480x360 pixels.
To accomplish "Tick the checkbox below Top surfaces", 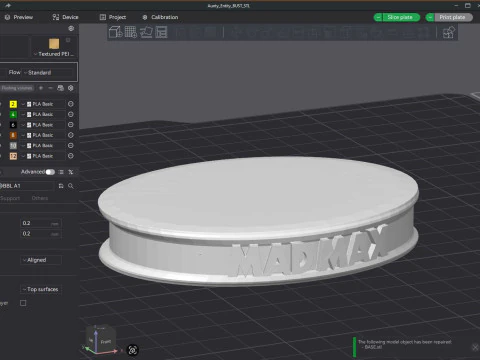I will pos(23,303).
